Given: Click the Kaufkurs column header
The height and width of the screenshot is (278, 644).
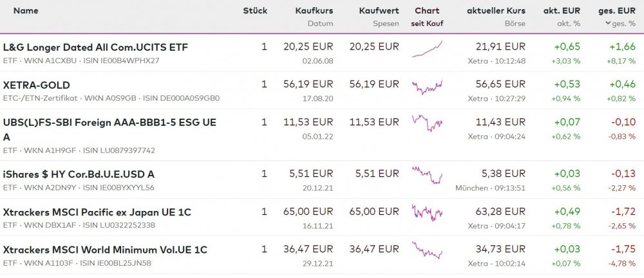Looking at the screenshot, I should pos(314,11).
